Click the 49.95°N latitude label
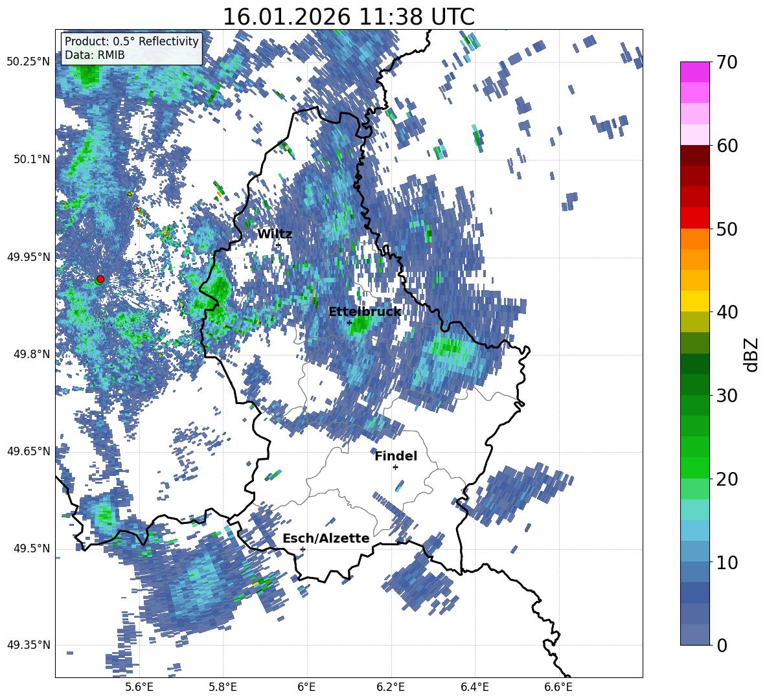Viewport: 767px width, 700px height. [x=29, y=257]
